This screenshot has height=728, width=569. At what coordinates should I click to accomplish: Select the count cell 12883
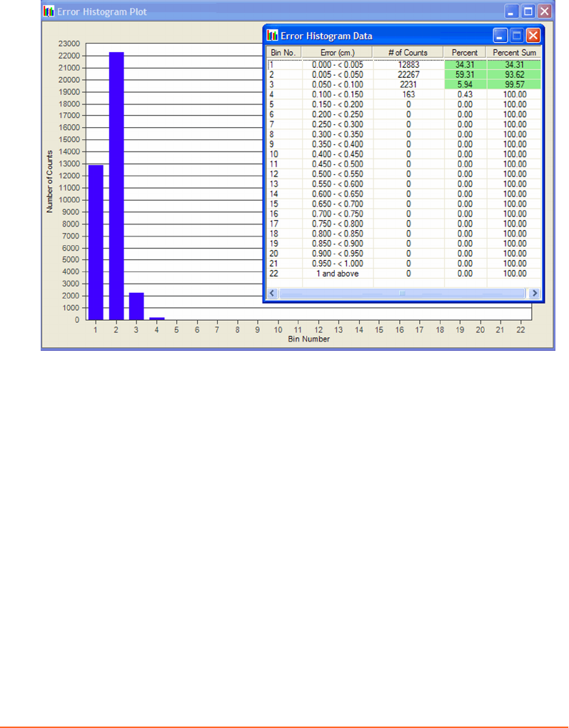[x=408, y=65]
